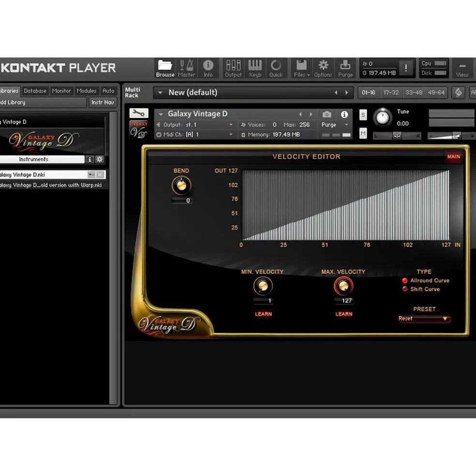This screenshot has height=476, width=476.
Task: Show the on-screen Keyb keyboard
Action: (255, 69)
